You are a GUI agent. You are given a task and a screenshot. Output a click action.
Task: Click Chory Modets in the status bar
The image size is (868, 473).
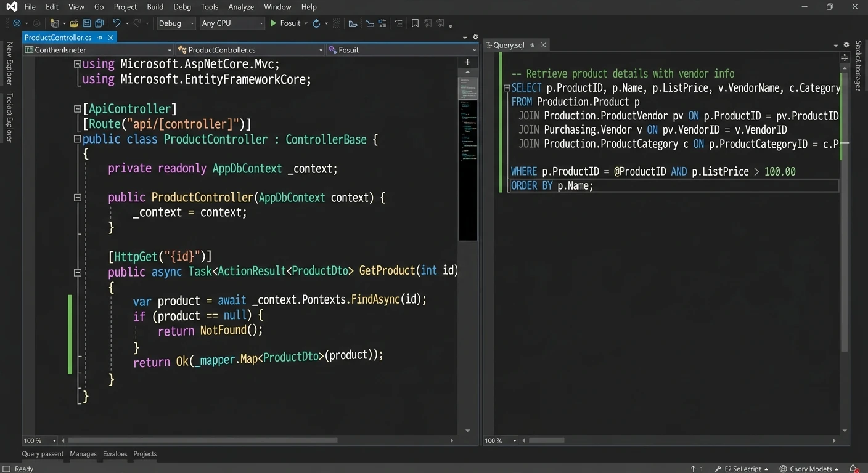tap(809, 469)
